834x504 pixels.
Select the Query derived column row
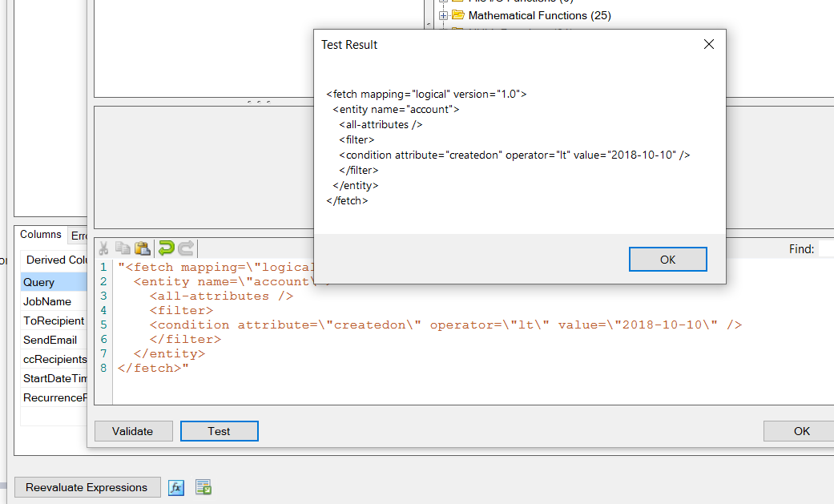pyautogui.click(x=39, y=282)
